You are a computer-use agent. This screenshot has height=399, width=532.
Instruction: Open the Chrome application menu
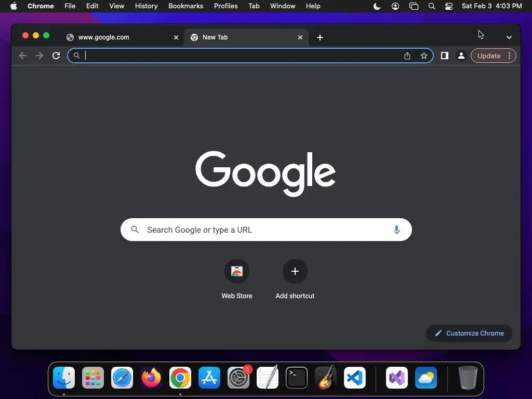click(41, 6)
